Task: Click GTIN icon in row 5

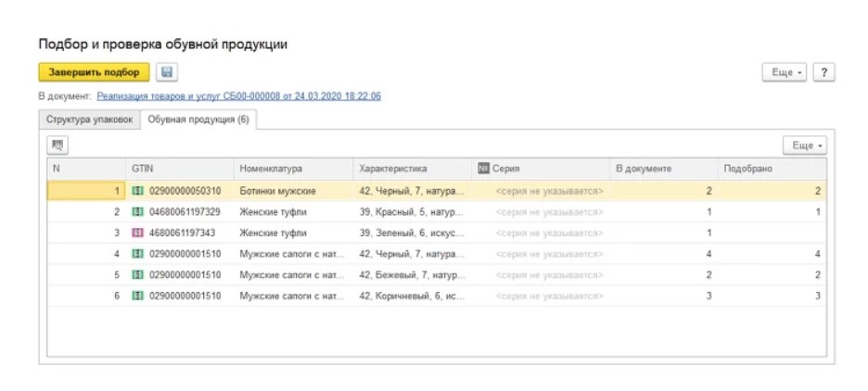Action: pos(138,275)
